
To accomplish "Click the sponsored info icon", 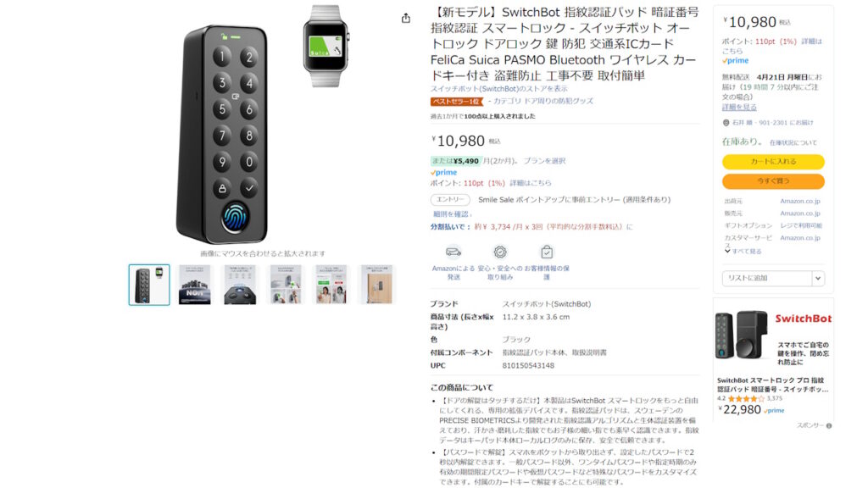I will point(829,425).
